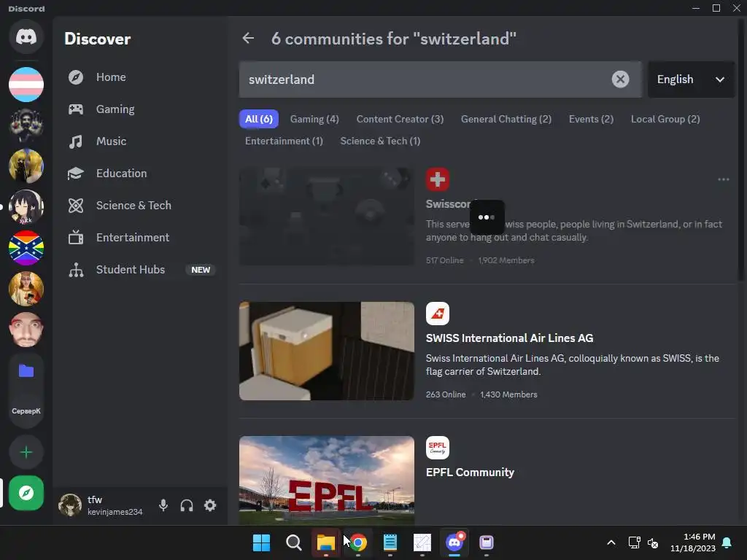Click the SWISS Air Lines logo icon
This screenshot has height=560, width=747.
[438, 314]
